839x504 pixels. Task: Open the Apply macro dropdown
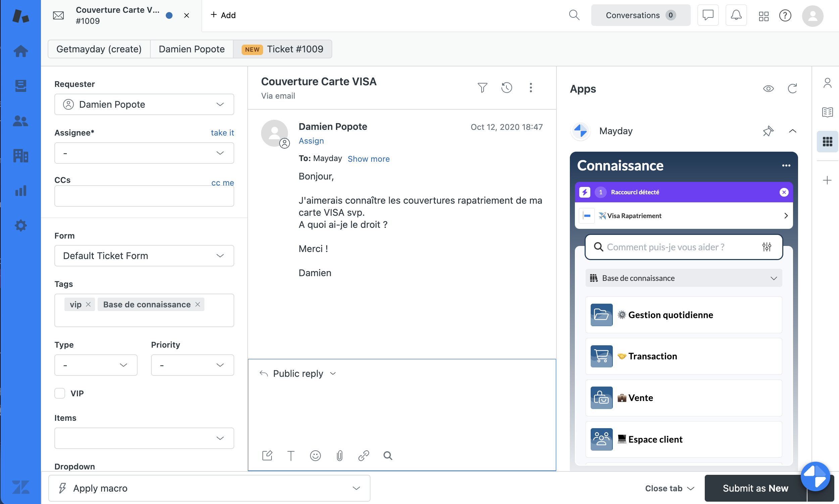pos(209,488)
